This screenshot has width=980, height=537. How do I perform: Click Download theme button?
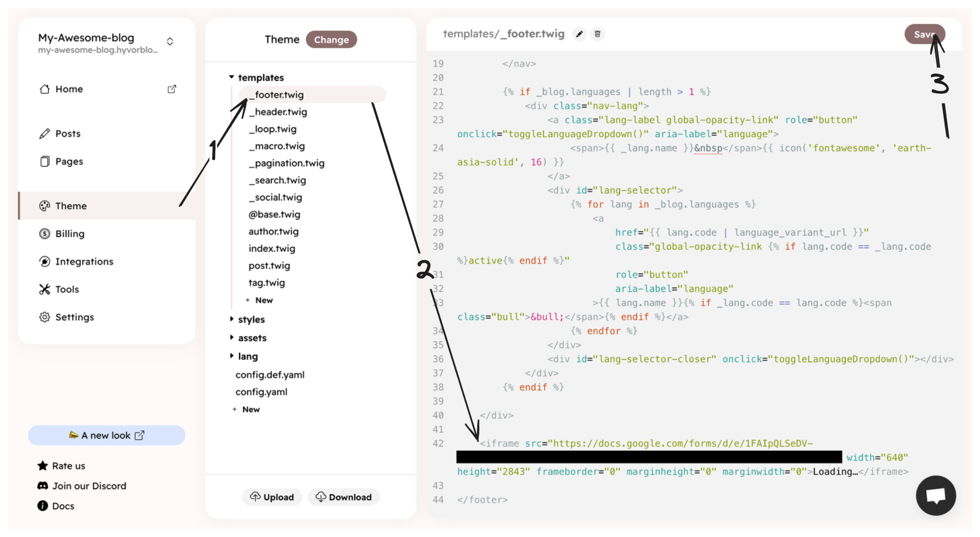point(344,497)
